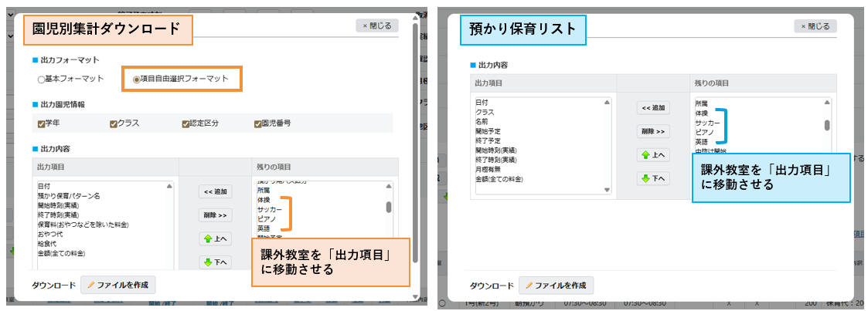
Task: Select 金額(全ての料金) in 預かり保育リスト 出力項目
Action: pyautogui.click(x=499, y=179)
